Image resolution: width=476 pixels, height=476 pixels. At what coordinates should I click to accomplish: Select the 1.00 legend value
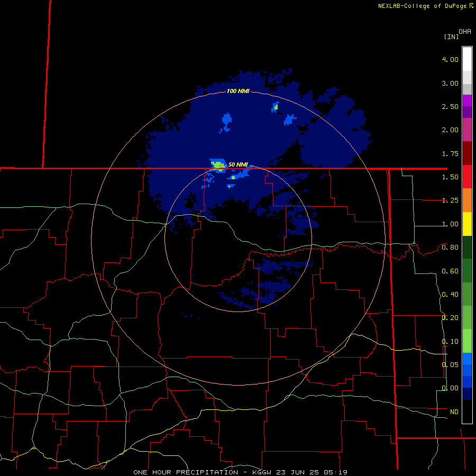pos(450,224)
